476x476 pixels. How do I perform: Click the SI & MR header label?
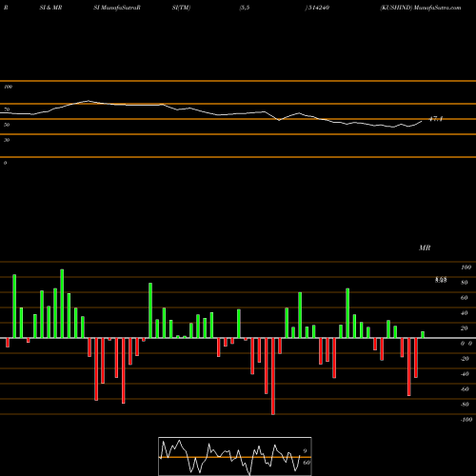50,8
